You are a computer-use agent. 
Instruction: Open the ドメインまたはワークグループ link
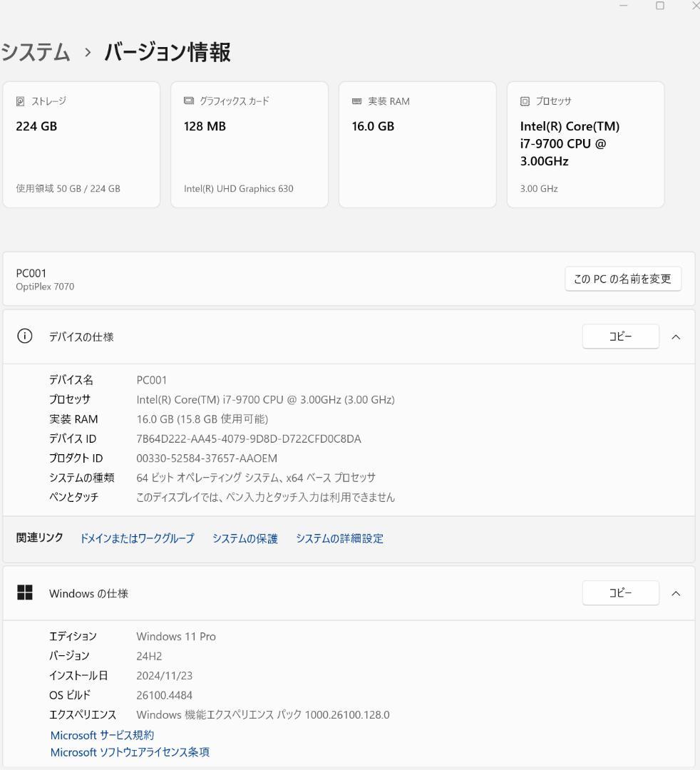pyautogui.click(x=138, y=538)
